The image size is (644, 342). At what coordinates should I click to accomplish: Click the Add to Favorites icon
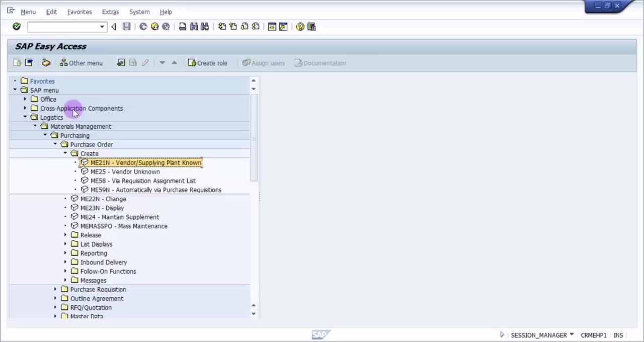(x=121, y=63)
